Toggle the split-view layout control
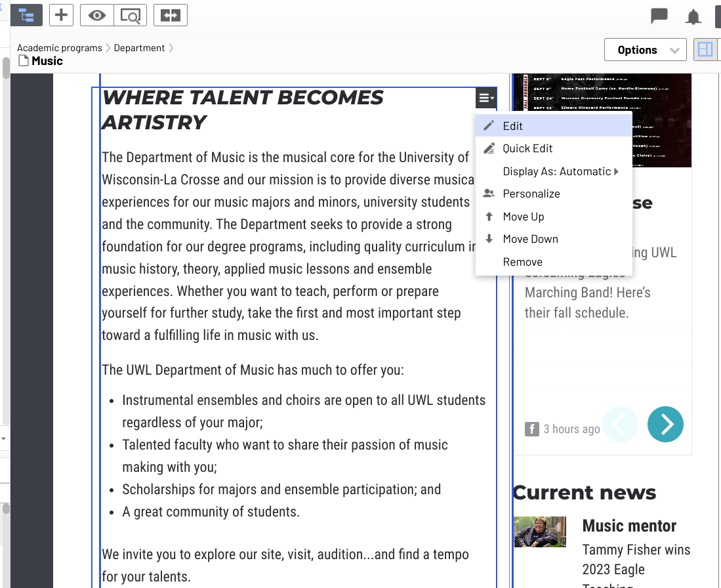 click(706, 49)
